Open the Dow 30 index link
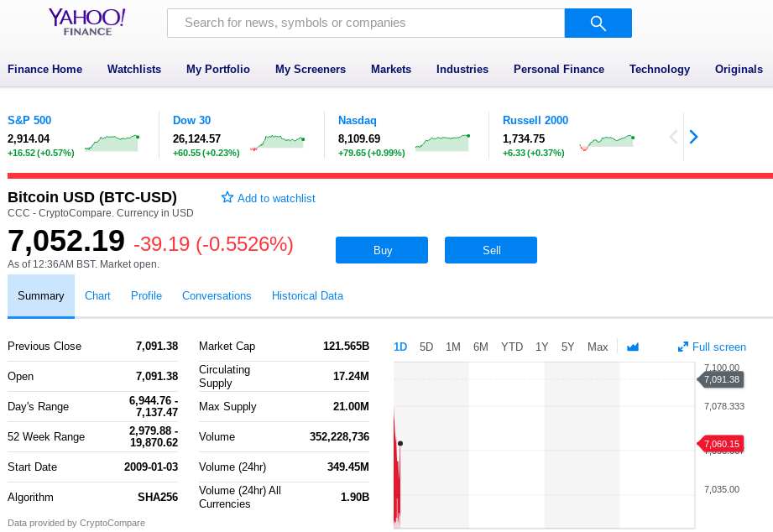This screenshot has width=773, height=532. click(x=191, y=120)
